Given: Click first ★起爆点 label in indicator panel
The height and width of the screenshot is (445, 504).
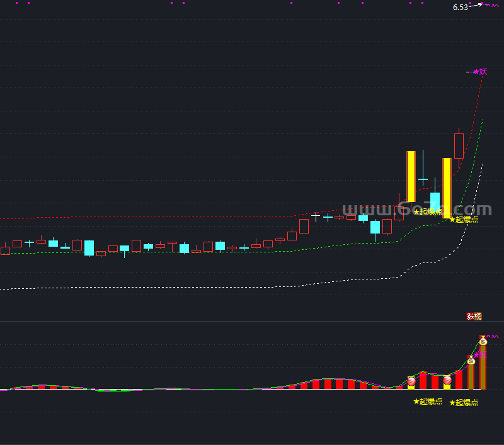Looking at the screenshot, I should [x=428, y=402].
